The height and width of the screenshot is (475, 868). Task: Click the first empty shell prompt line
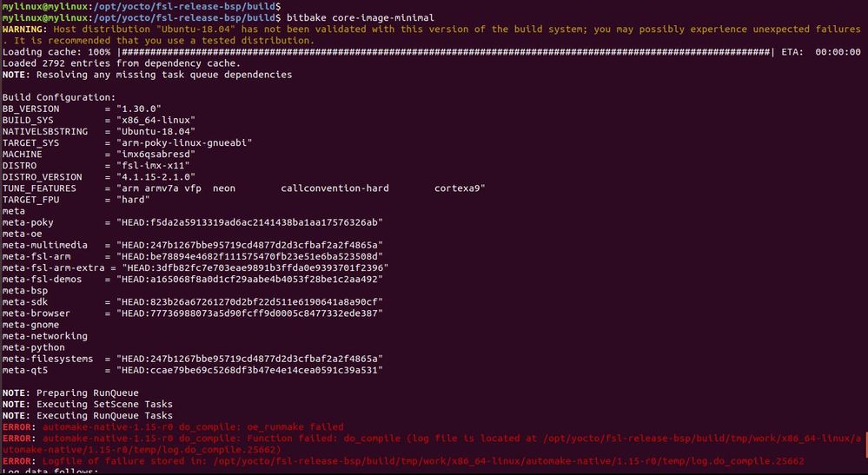click(x=139, y=6)
